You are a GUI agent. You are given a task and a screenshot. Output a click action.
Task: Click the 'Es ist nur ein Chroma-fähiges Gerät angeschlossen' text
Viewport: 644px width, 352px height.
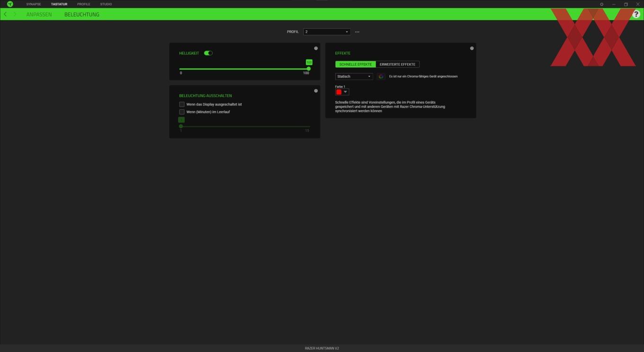click(423, 76)
